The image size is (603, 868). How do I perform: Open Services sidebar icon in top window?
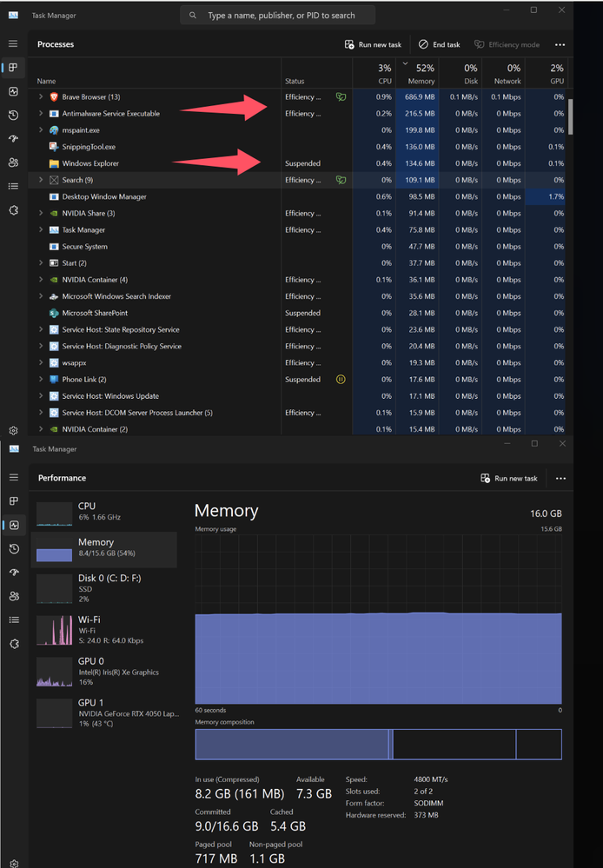pos(13,209)
